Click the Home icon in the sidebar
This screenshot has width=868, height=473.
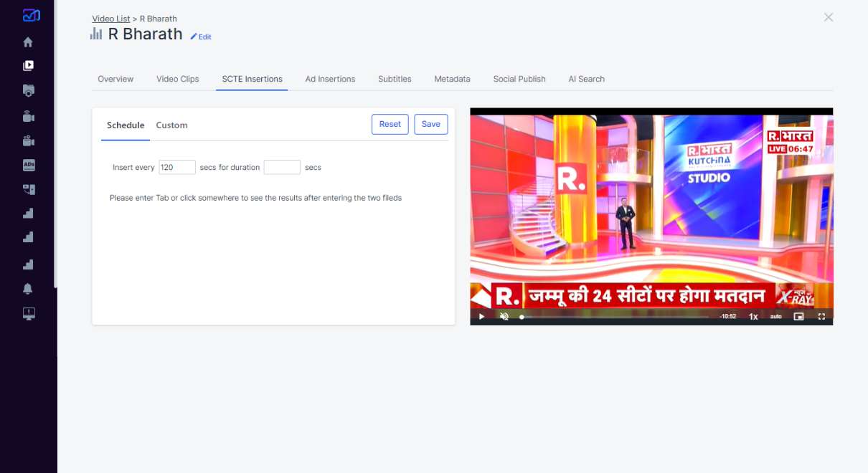[x=28, y=42]
